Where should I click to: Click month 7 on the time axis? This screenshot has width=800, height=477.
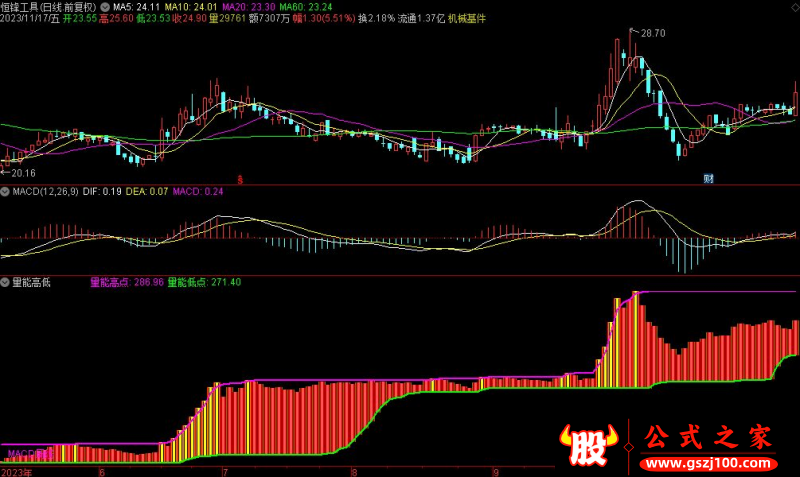(x=225, y=472)
